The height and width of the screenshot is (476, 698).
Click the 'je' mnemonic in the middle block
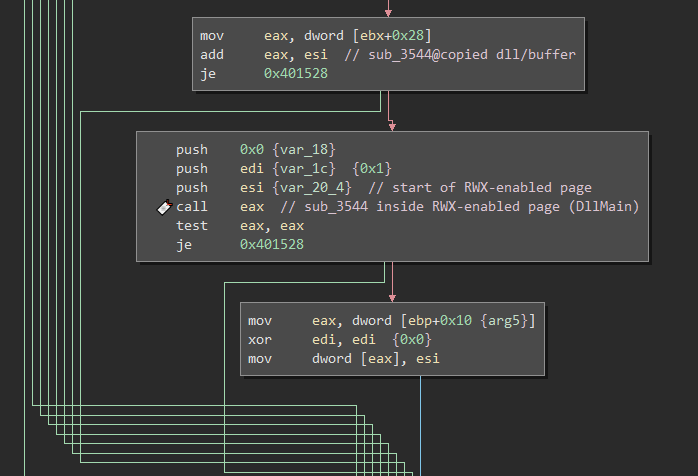point(184,244)
